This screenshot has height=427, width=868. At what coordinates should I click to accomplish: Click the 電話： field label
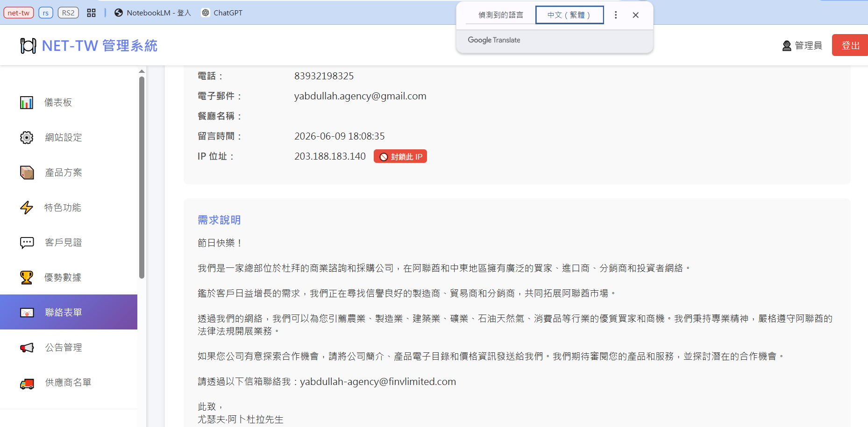211,76
